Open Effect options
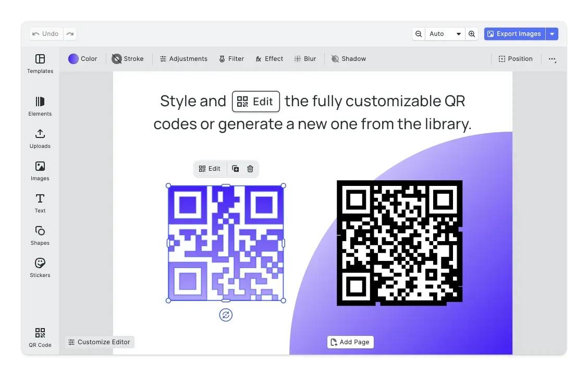The width and height of the screenshot is (588, 376). 269,59
